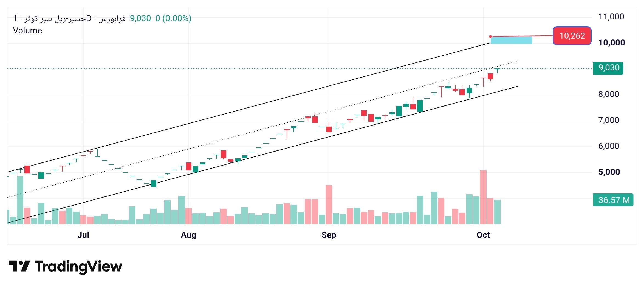Click the 11,000 mark on the price scale

(611, 17)
